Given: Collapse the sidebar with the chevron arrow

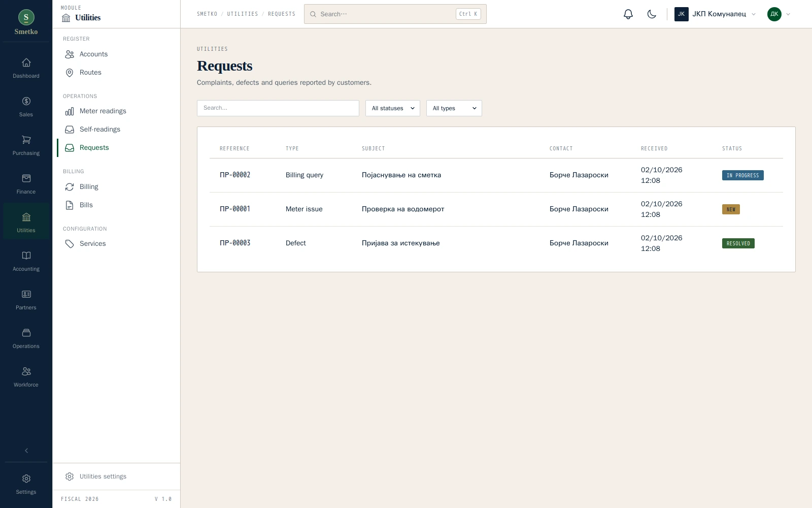Looking at the screenshot, I should click(x=26, y=451).
